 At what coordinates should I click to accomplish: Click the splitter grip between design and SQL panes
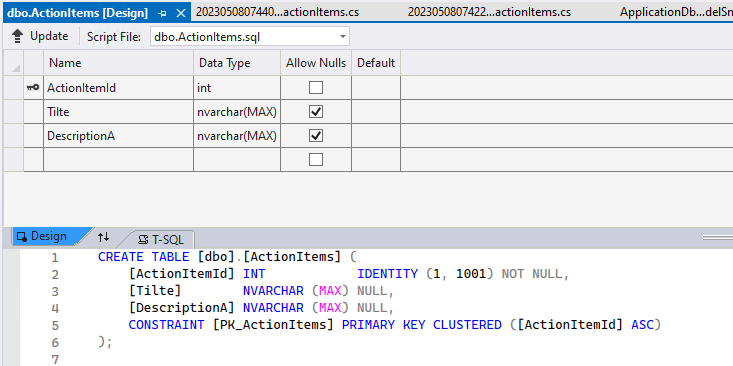718,237
